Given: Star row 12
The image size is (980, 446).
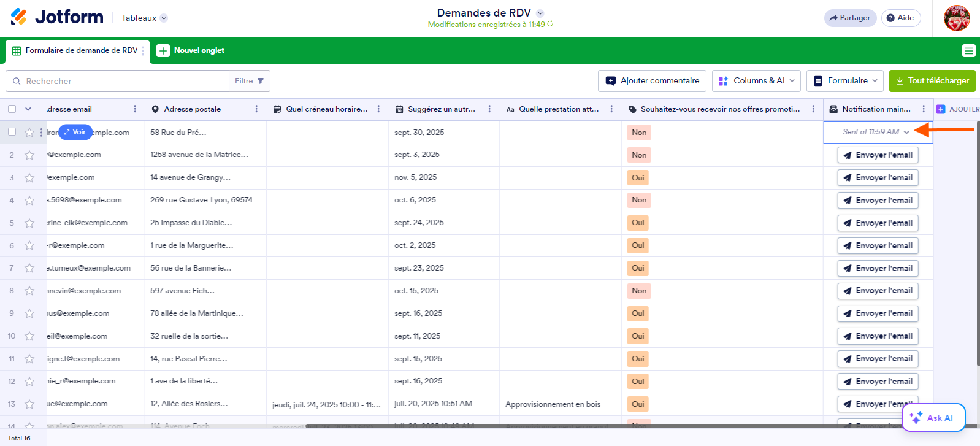Looking at the screenshot, I should (x=29, y=382).
